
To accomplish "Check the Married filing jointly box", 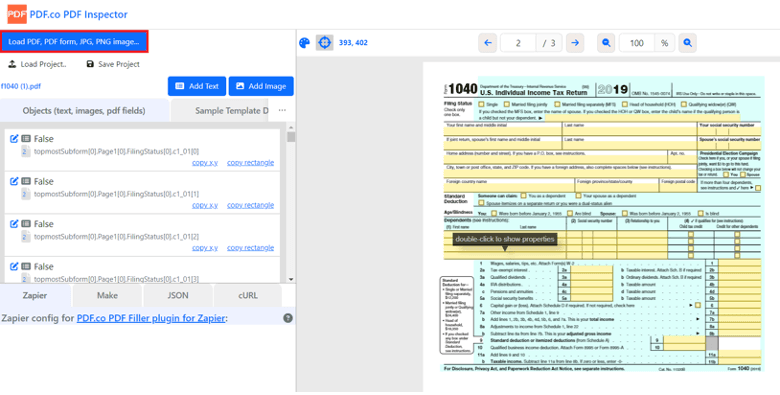I will point(506,104).
